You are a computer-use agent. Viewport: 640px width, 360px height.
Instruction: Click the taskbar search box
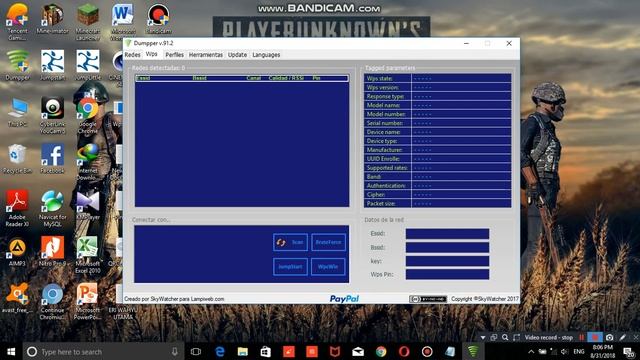click(103, 351)
